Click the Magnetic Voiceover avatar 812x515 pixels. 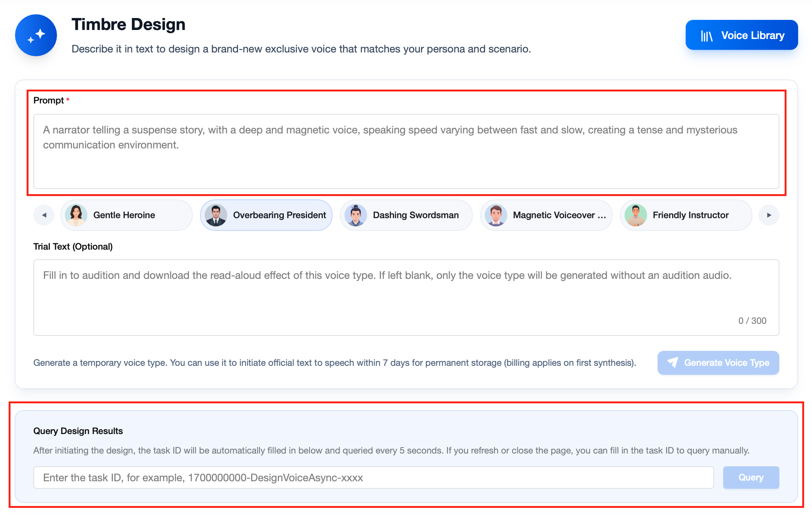(x=496, y=215)
